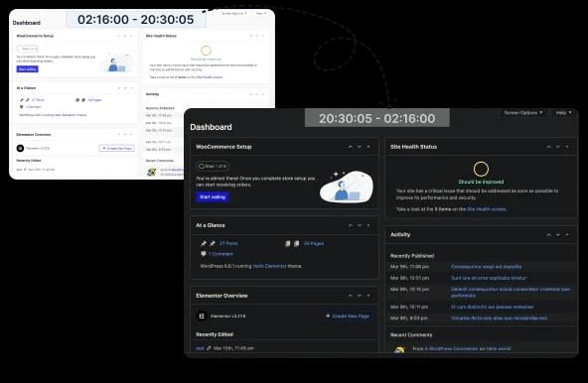
Task: Open Site Health screen link in light dashboard
Action: 210,77
